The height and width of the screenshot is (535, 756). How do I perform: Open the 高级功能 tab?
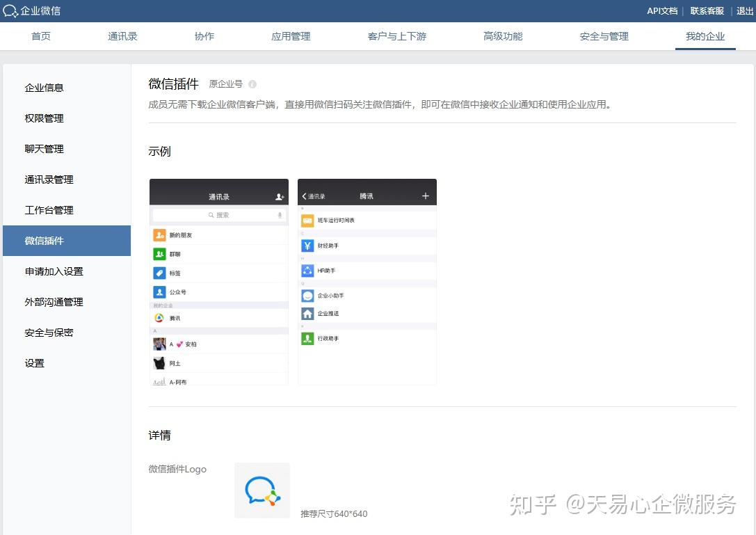click(503, 36)
